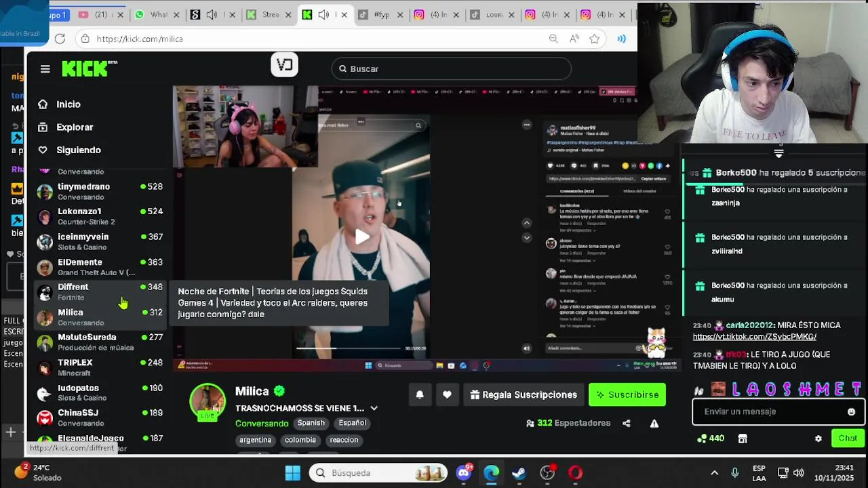Select the Español language tag
The height and width of the screenshot is (488, 868).
click(352, 423)
